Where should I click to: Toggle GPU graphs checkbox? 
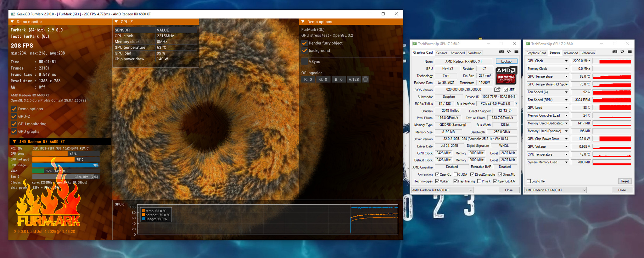click(x=14, y=132)
